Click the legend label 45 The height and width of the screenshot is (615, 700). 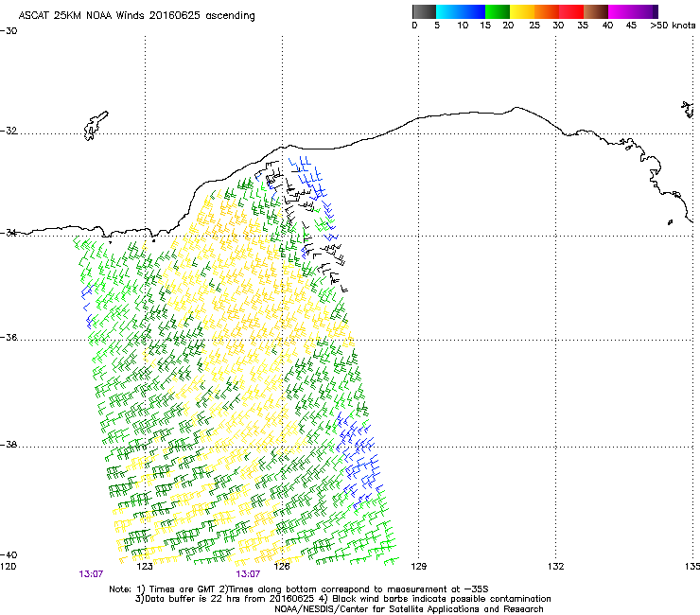pos(631,26)
